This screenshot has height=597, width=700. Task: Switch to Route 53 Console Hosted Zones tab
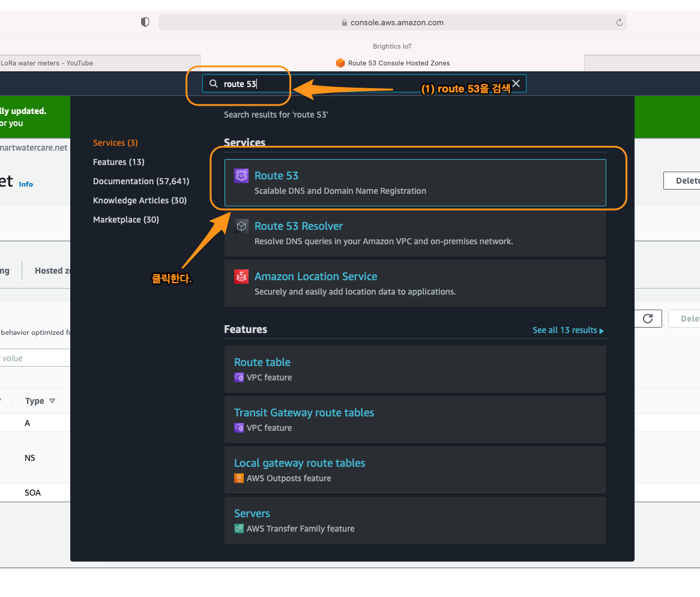(x=393, y=63)
